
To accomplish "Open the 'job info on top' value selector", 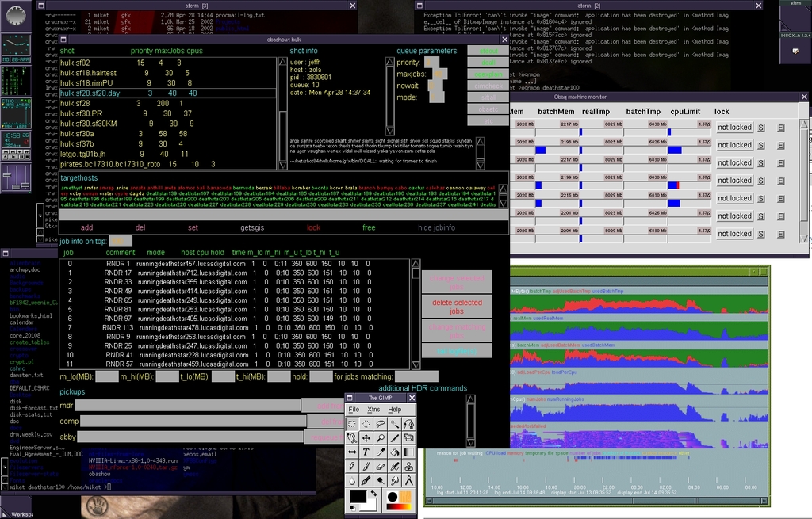I will (121, 241).
